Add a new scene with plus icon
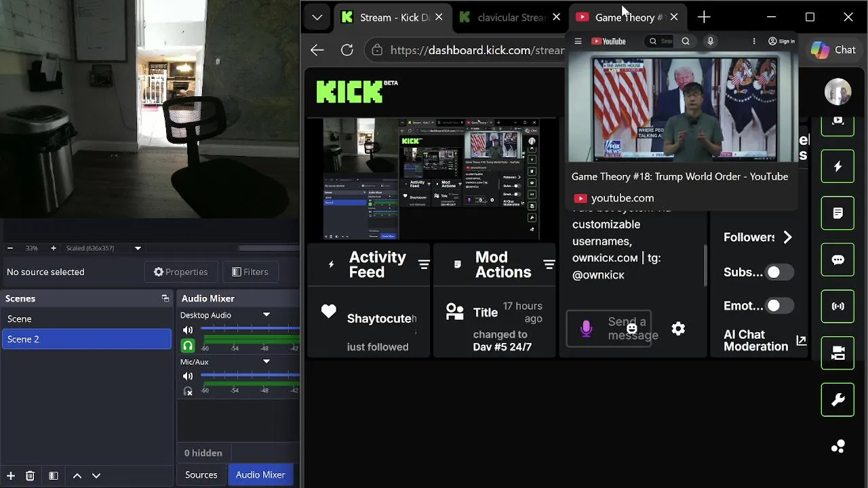 coord(10,476)
